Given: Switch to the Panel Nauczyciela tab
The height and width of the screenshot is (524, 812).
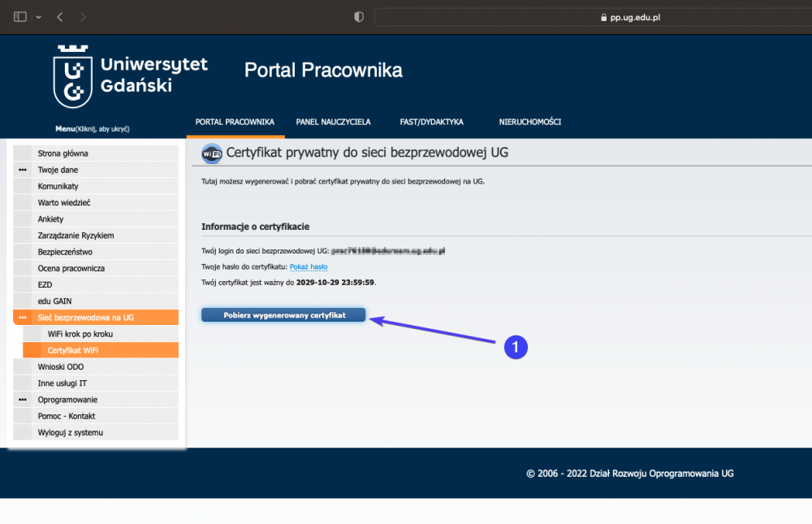Looking at the screenshot, I should click(x=333, y=122).
